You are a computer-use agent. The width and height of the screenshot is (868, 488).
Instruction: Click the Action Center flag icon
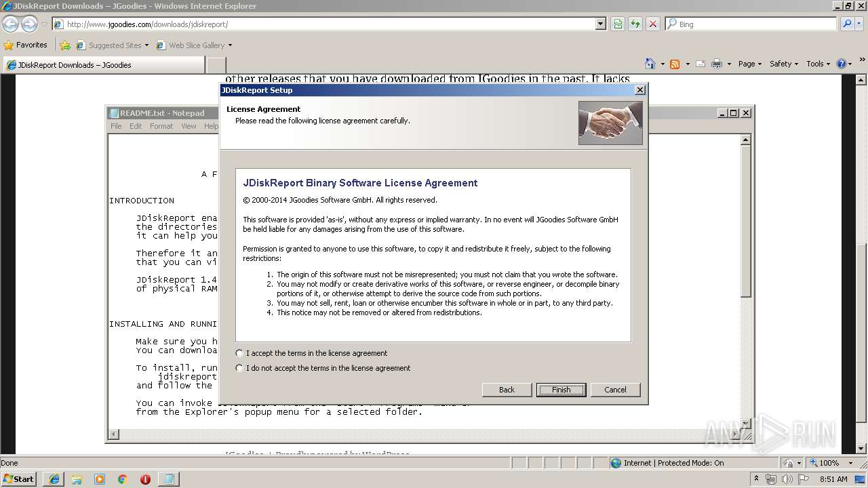(803, 479)
